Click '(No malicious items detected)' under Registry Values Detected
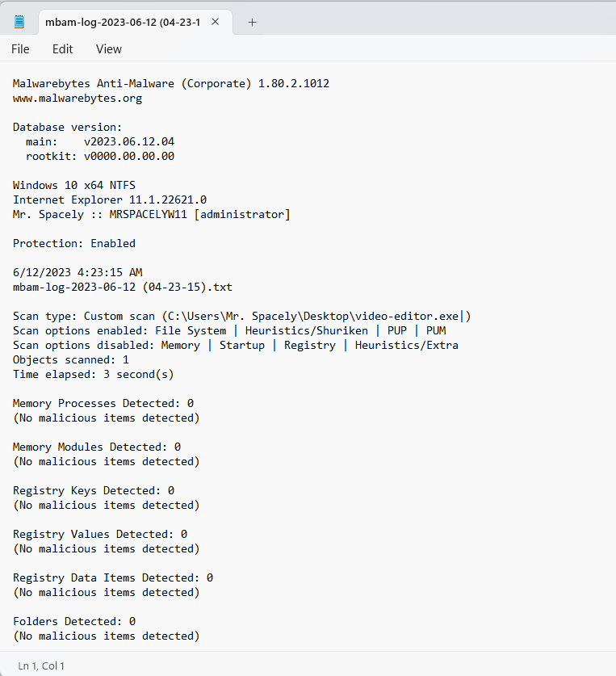The image size is (616, 676). (107, 549)
